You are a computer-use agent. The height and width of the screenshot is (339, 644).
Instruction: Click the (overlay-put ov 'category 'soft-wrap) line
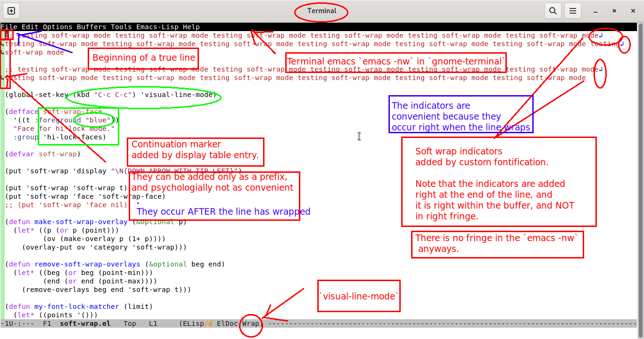tap(105, 247)
